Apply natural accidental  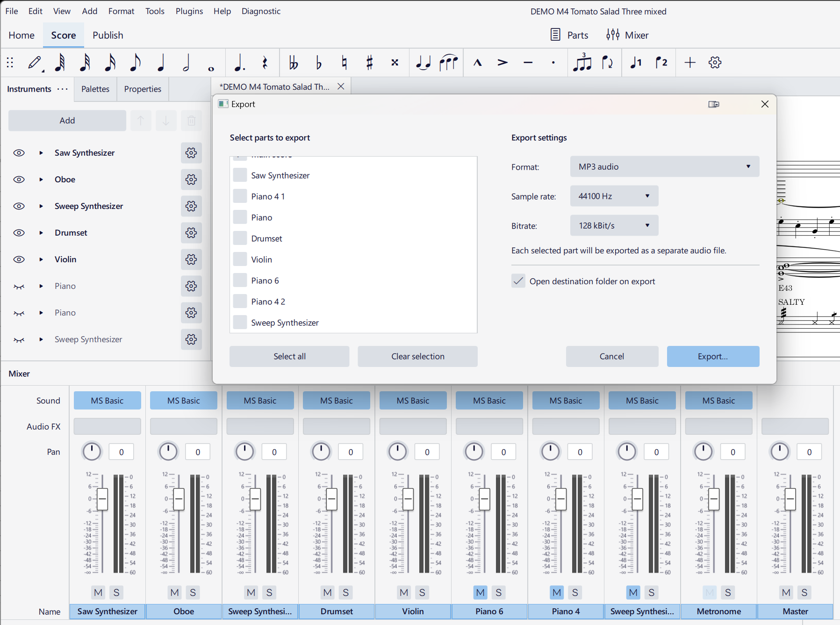point(344,63)
